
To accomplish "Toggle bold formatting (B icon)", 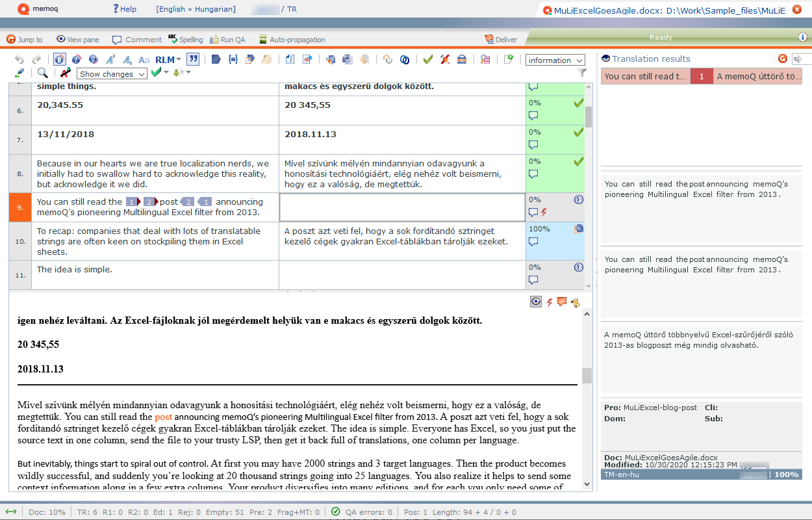I will [x=60, y=60].
